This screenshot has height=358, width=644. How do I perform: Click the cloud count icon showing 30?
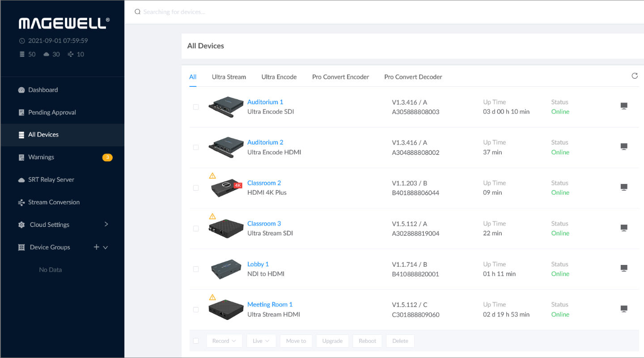tap(46, 54)
